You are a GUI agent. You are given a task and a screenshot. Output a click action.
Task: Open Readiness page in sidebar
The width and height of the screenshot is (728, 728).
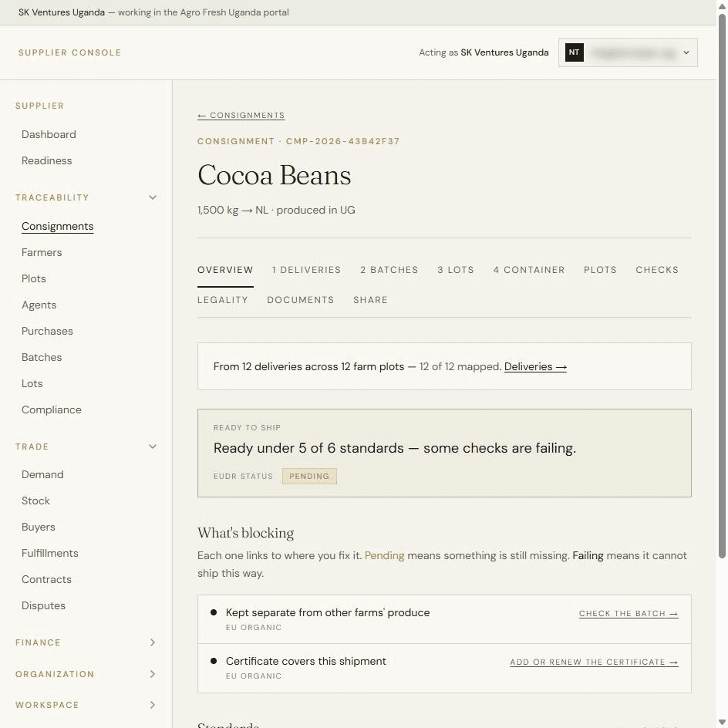tap(47, 160)
